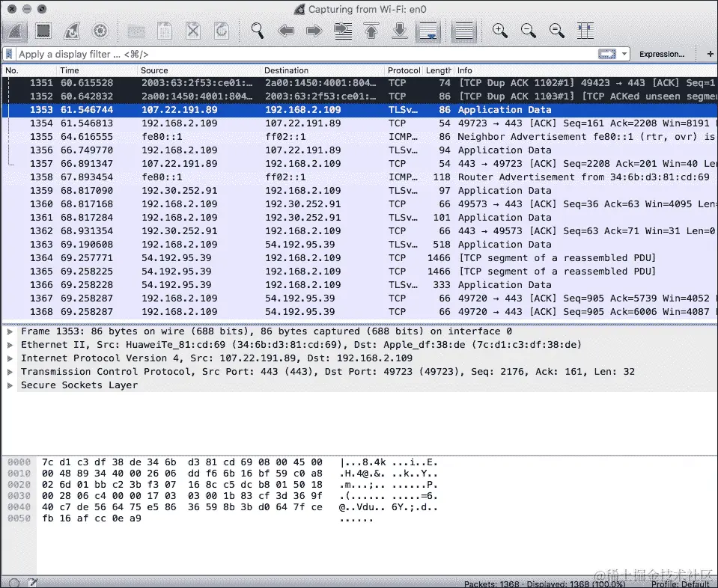Viewport: 718px width, 588px height.
Task: Open capture options with the gear icon
Action: tap(100, 31)
